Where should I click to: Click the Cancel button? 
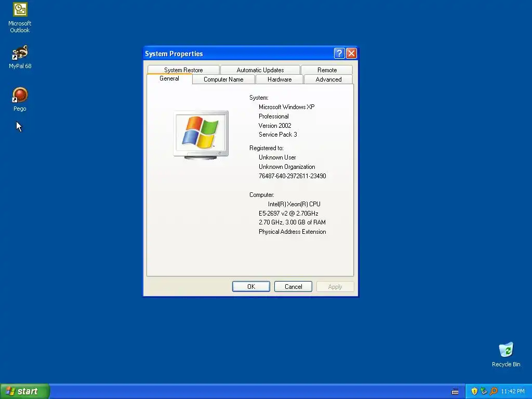[293, 287]
